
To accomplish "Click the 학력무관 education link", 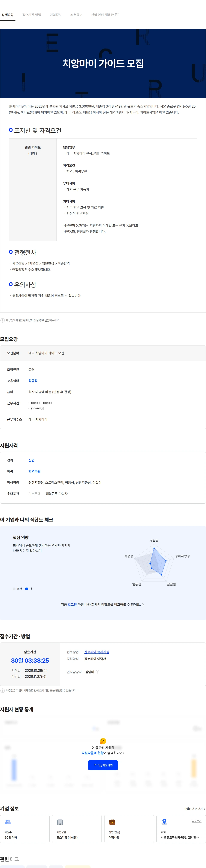I will point(34,471).
